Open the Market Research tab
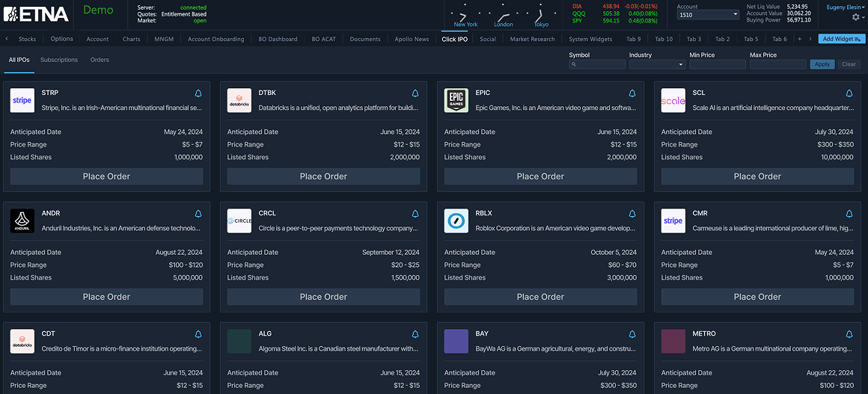Viewport: 868px width, 394px height. coord(532,39)
